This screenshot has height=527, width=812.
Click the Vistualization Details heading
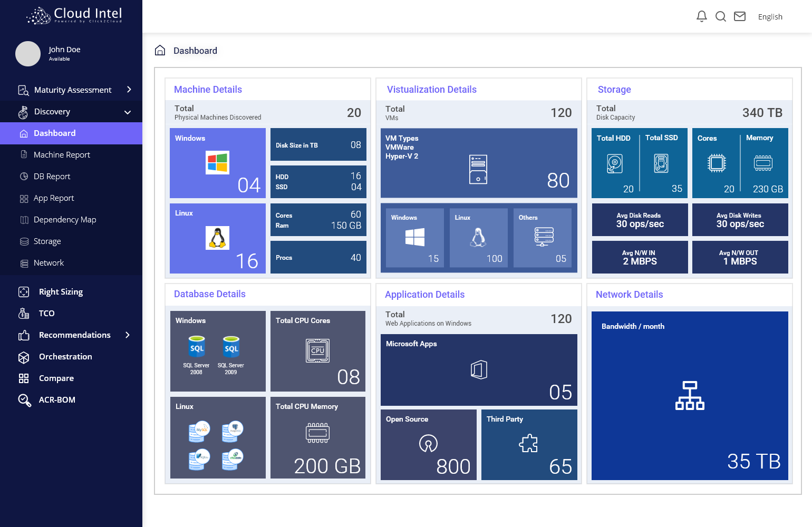(x=432, y=90)
